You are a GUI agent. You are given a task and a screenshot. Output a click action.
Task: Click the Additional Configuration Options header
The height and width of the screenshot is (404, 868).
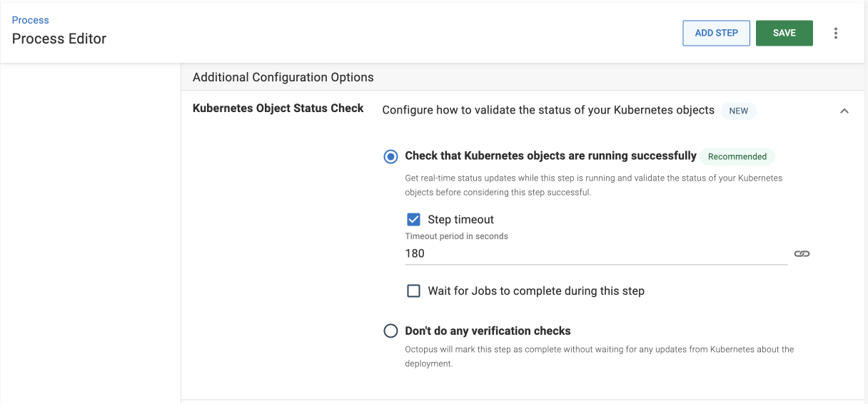click(x=283, y=77)
